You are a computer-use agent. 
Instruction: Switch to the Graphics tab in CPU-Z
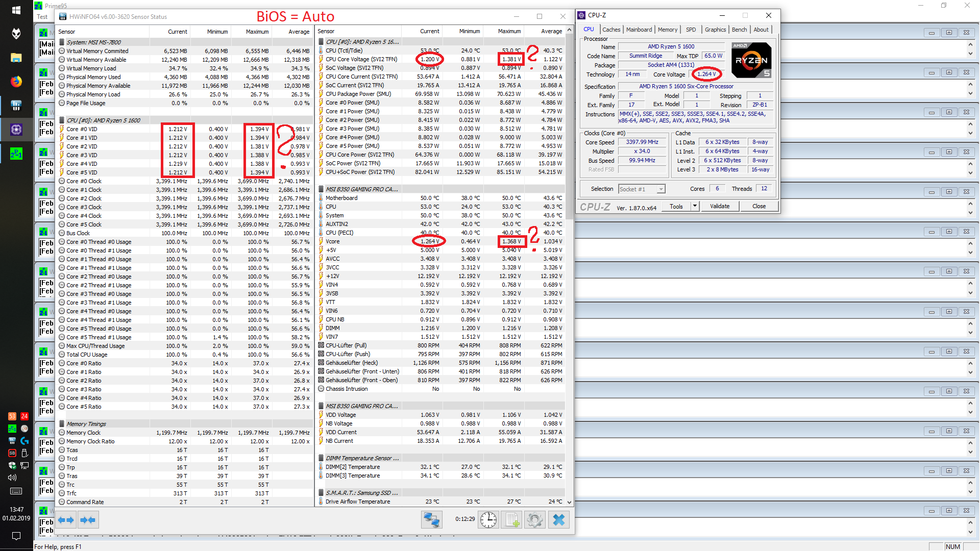pyautogui.click(x=715, y=29)
